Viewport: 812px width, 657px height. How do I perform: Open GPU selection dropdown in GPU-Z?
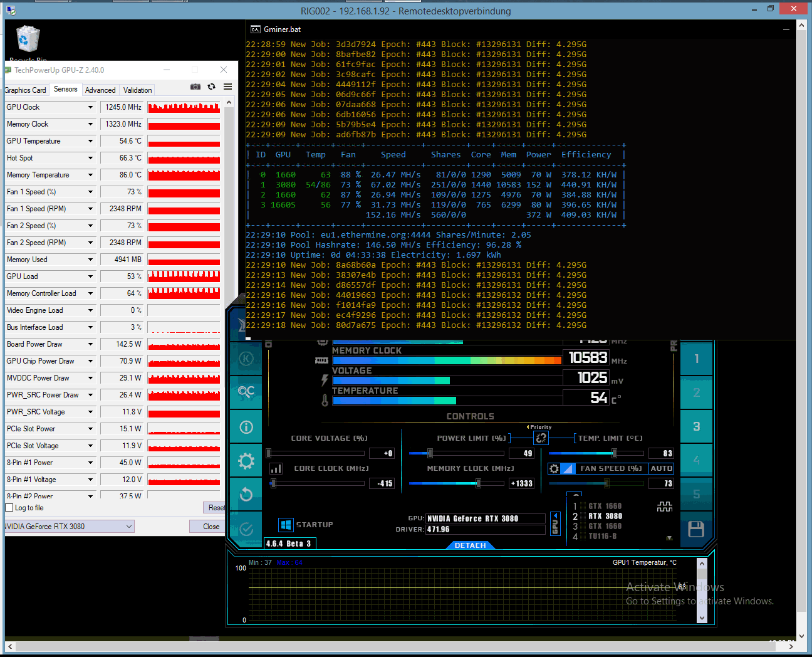click(69, 527)
